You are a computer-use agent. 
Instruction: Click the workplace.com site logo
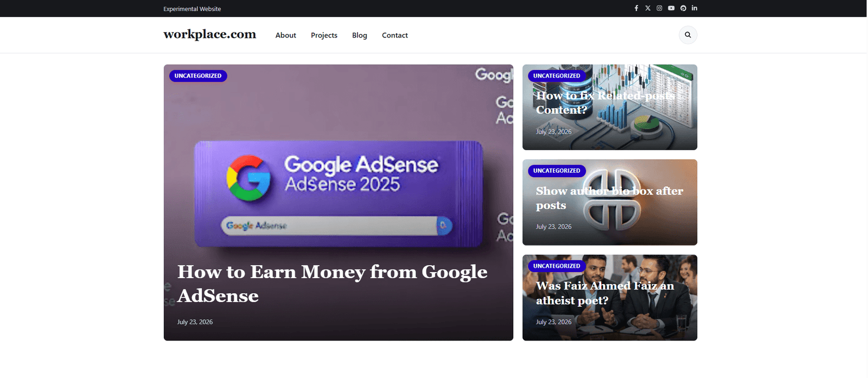click(x=210, y=34)
